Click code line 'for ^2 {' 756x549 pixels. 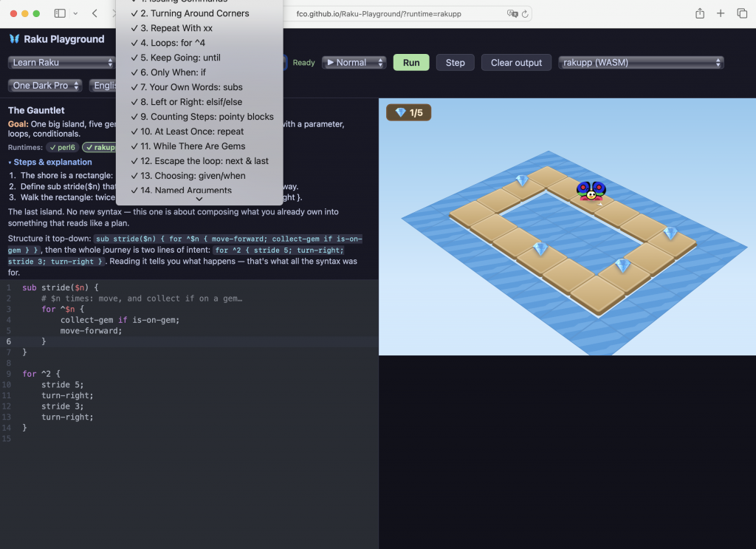click(x=41, y=374)
